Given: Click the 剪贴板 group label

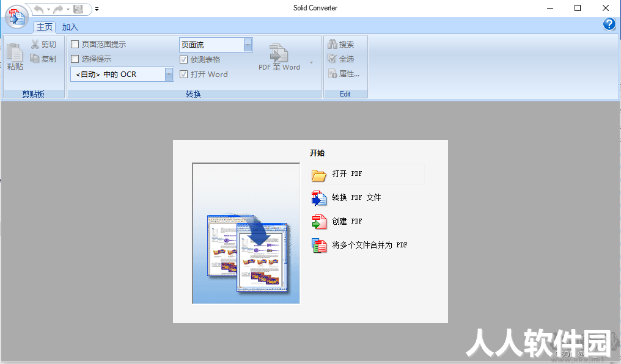Looking at the screenshot, I should [33, 94].
